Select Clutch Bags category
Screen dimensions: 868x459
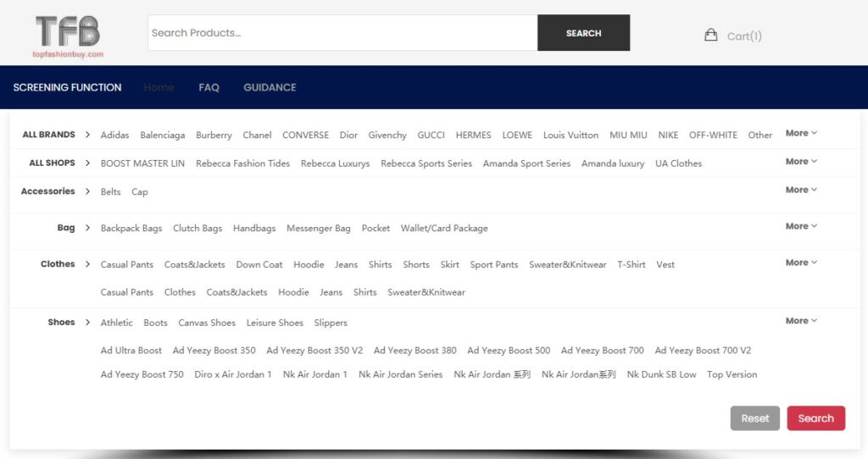coord(197,228)
